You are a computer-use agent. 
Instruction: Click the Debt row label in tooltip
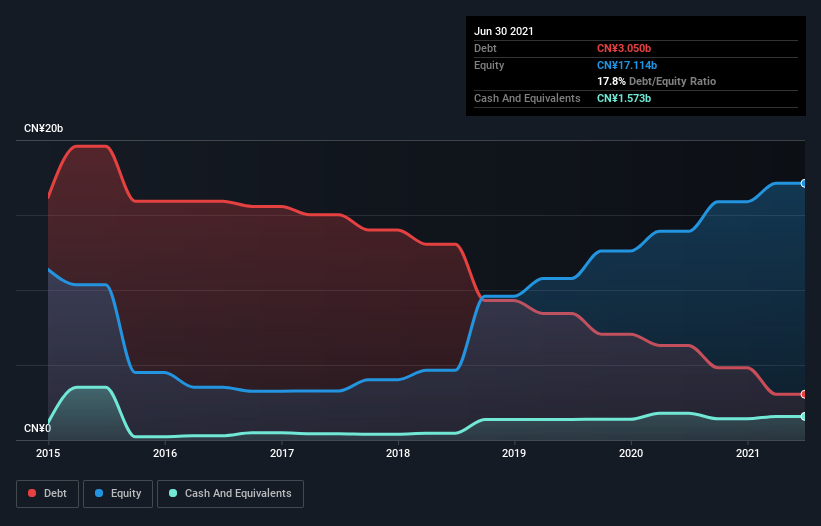click(485, 48)
